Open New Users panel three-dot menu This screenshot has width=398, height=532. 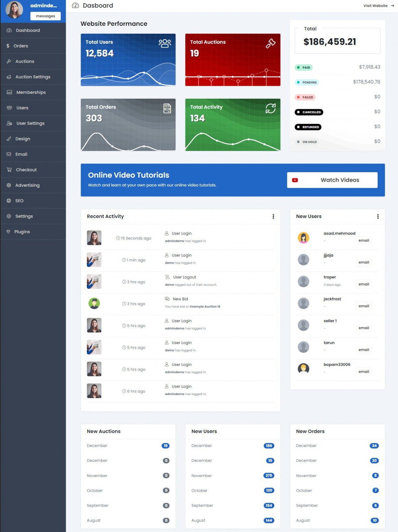pyautogui.click(x=378, y=217)
